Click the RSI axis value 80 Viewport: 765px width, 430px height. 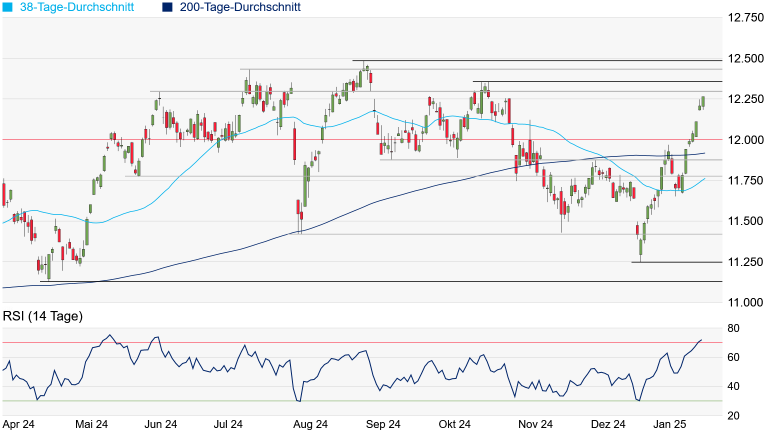tap(733, 328)
